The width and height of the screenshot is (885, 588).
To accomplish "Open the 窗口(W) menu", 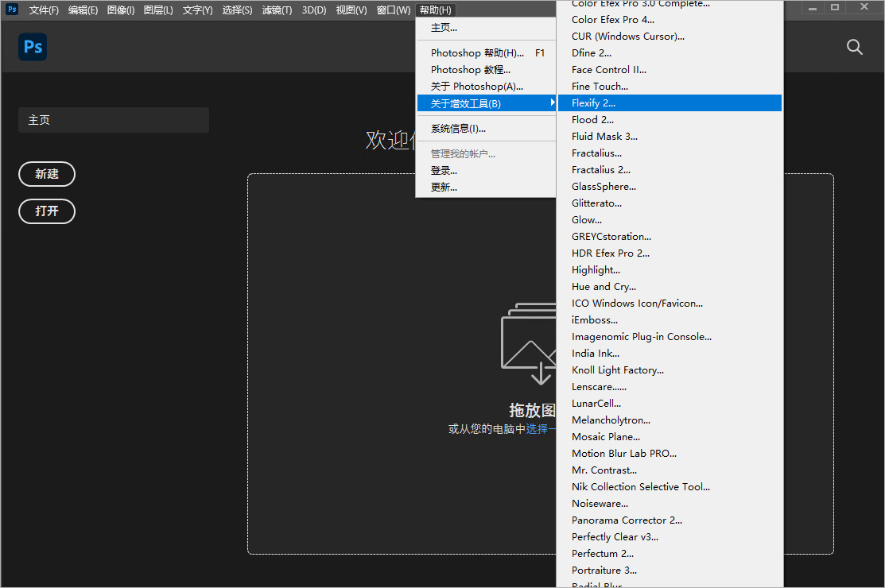I will click(394, 10).
